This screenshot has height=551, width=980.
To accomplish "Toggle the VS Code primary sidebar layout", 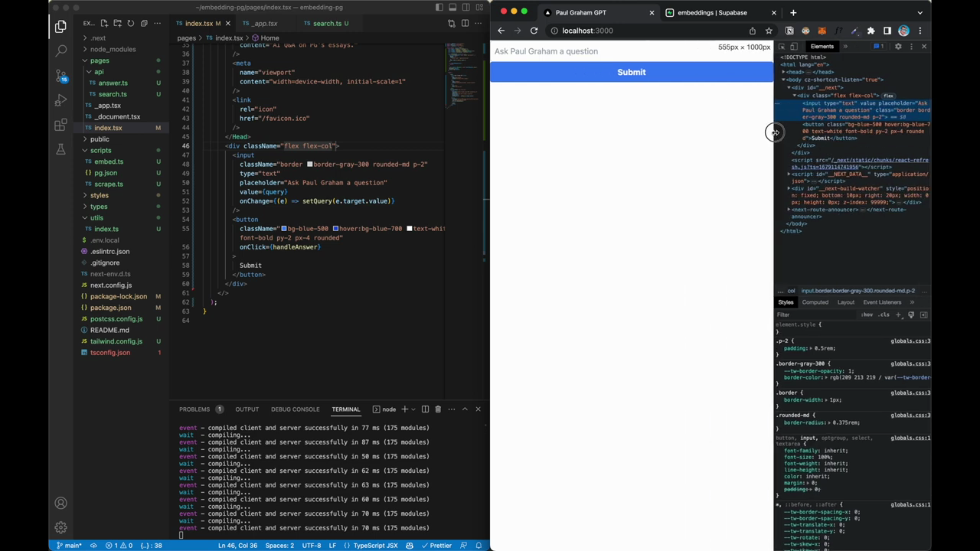I will (439, 8).
